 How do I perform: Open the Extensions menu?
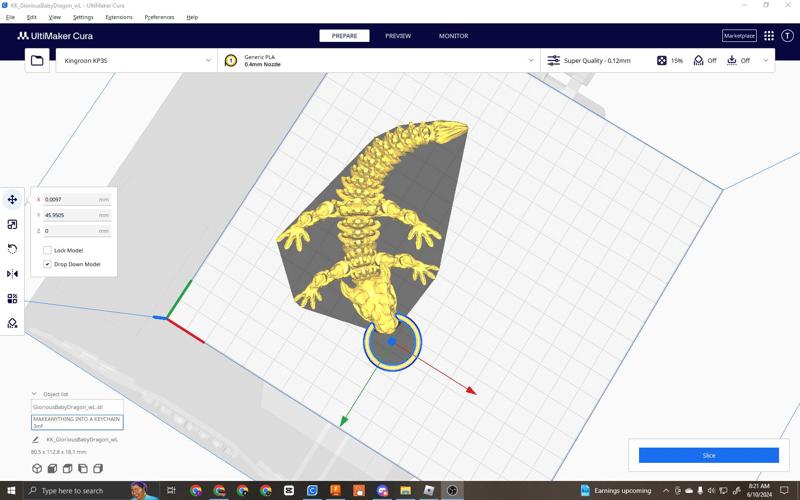pos(119,17)
